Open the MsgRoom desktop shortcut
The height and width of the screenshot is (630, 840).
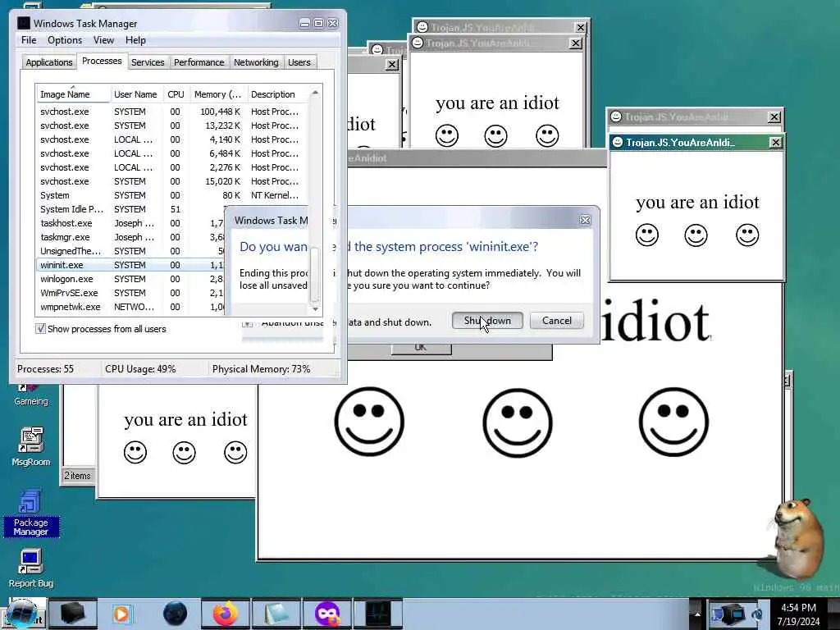(30, 447)
